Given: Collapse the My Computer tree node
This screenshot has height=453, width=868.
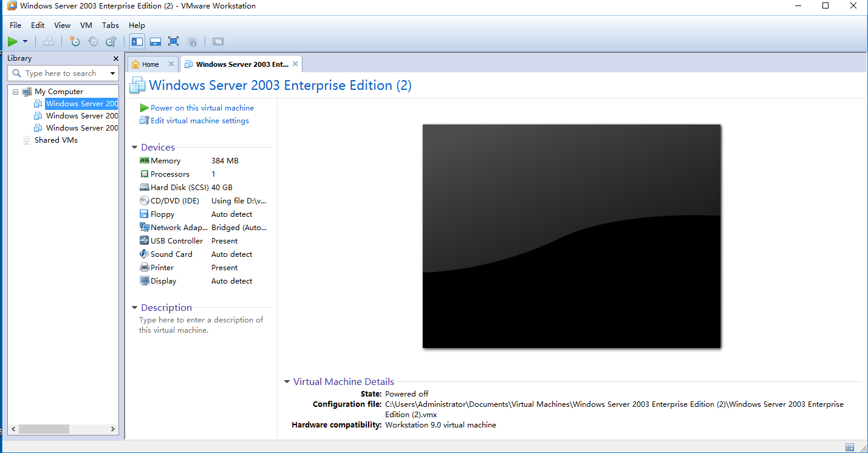Looking at the screenshot, I should point(16,92).
